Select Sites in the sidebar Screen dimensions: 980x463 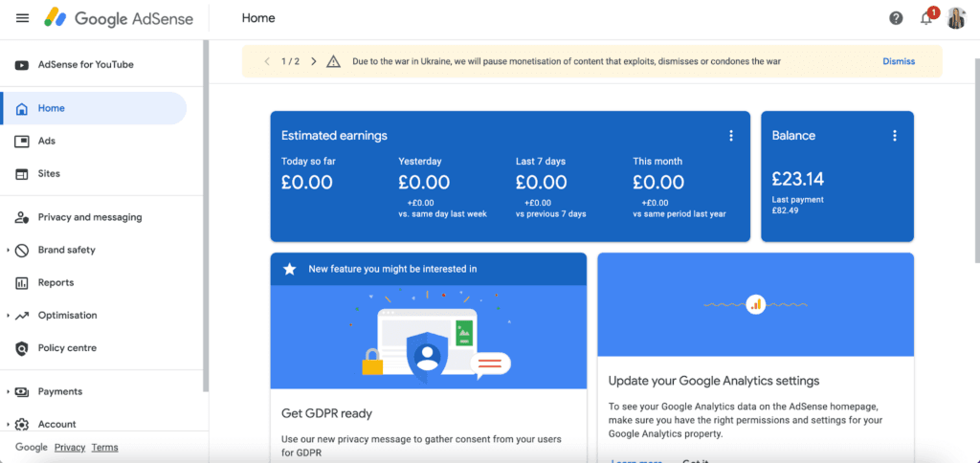[49, 174]
